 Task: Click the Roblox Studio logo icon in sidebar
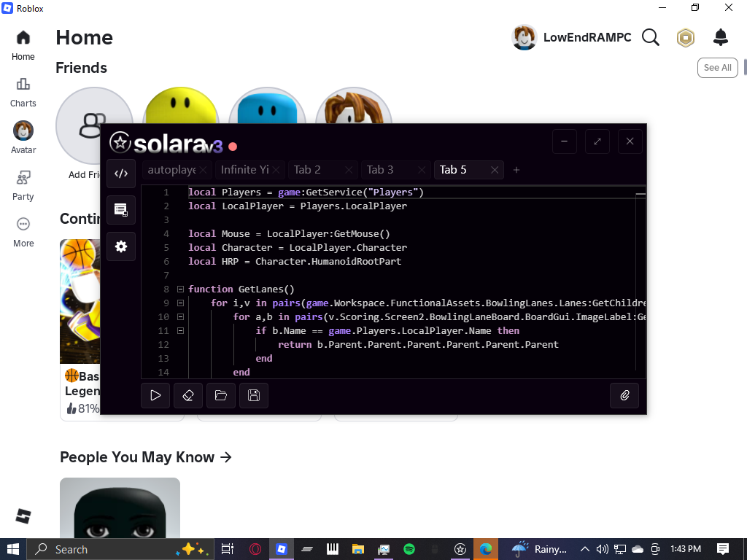click(x=23, y=516)
